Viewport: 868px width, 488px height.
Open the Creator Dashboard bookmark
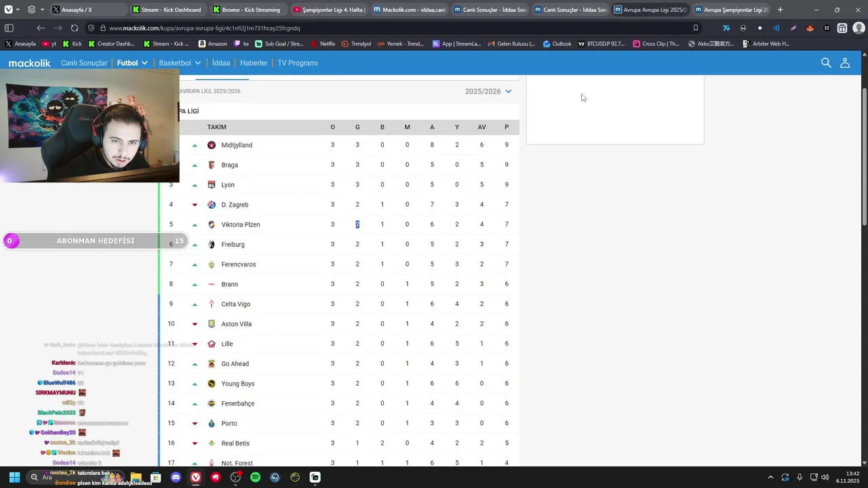pos(111,43)
